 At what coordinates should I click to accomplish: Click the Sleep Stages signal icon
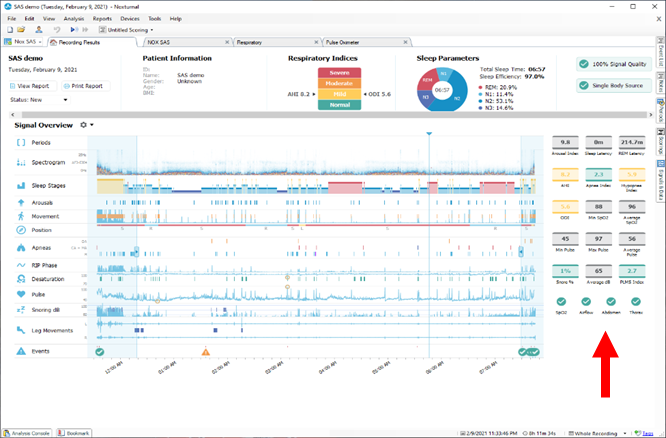coord(22,186)
